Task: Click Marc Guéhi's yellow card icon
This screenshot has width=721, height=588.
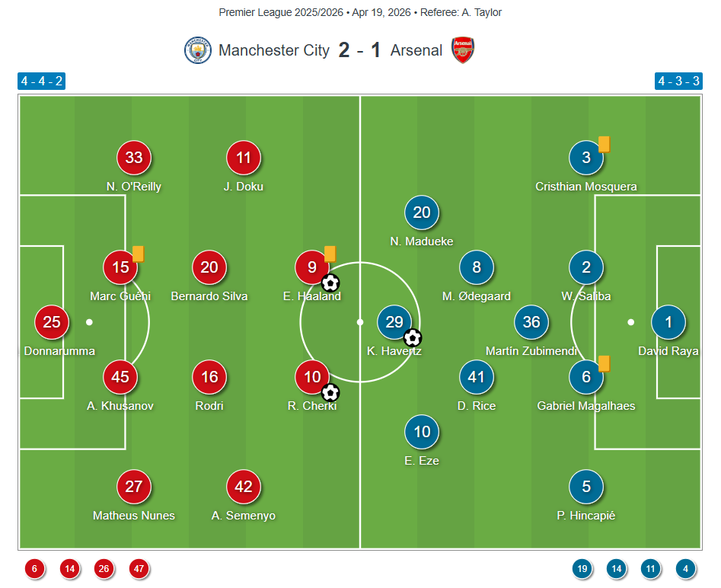Action: [138, 254]
